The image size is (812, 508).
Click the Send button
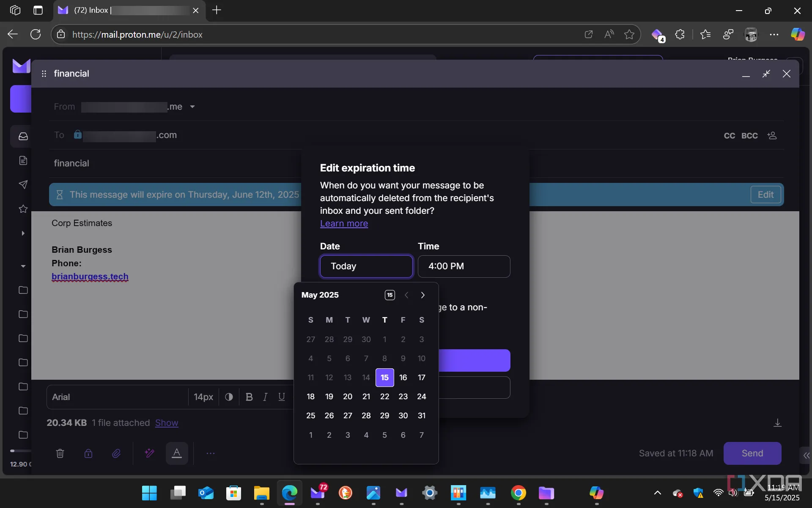[x=752, y=453]
